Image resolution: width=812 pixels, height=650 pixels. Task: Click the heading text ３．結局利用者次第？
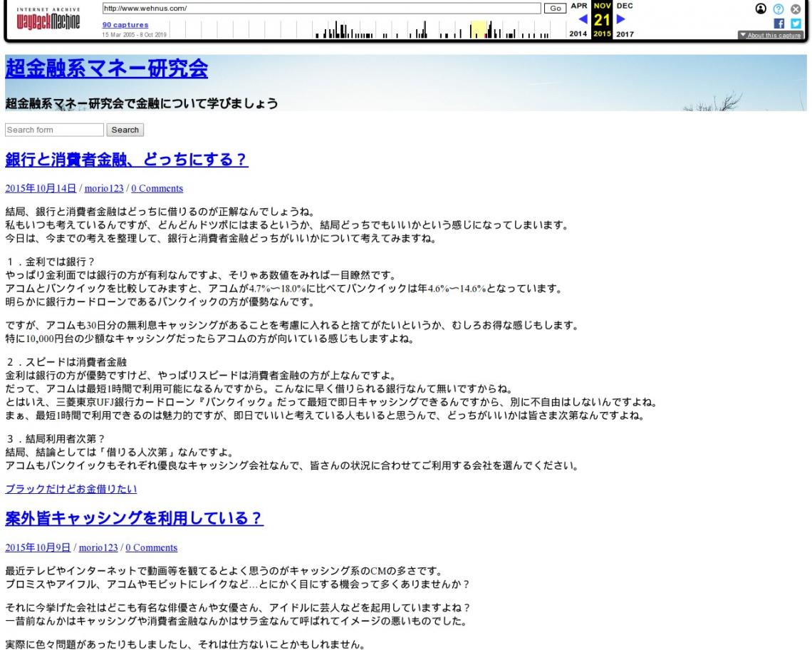coord(56,438)
